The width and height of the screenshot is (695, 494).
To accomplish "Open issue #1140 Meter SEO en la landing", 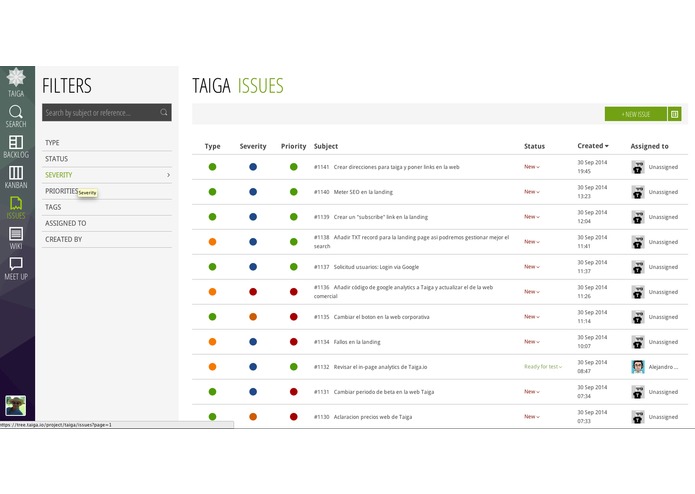I will pyautogui.click(x=353, y=192).
